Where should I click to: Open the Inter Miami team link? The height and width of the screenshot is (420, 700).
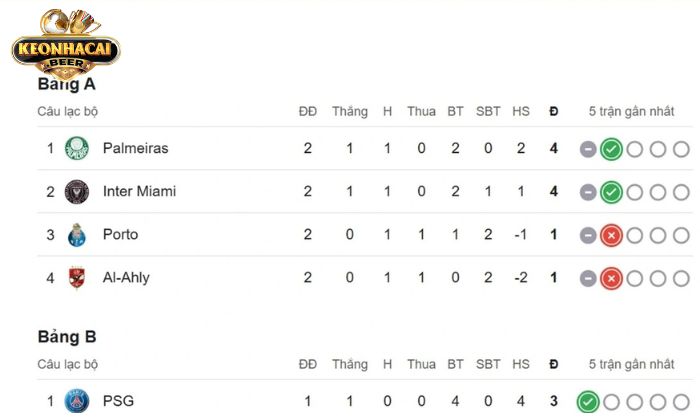pyautogui.click(x=139, y=192)
